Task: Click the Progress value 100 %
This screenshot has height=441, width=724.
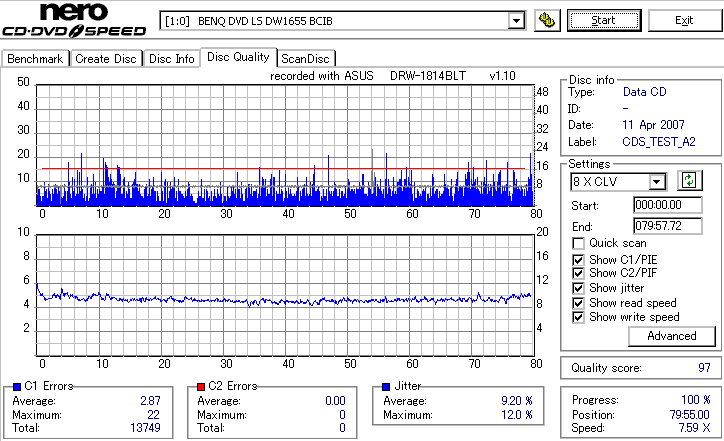Action: (696, 400)
